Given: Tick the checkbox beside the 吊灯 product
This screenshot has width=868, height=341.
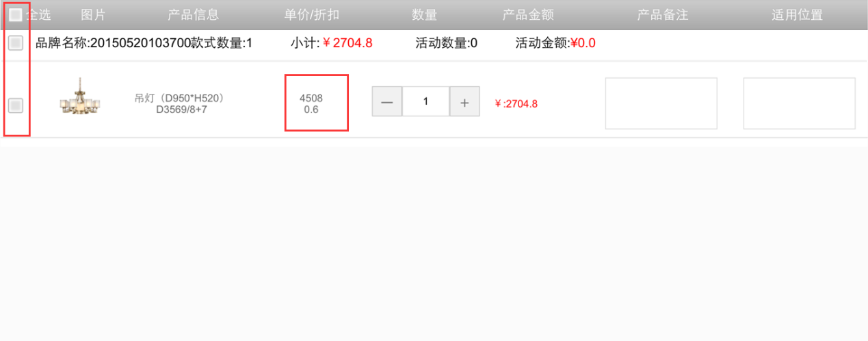Looking at the screenshot, I should pyautogui.click(x=15, y=105).
